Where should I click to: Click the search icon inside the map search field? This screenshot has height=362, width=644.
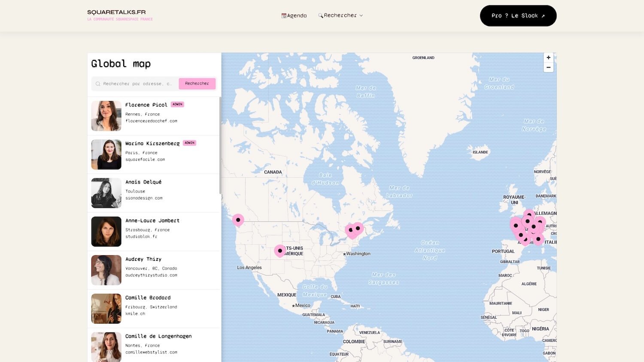point(98,84)
